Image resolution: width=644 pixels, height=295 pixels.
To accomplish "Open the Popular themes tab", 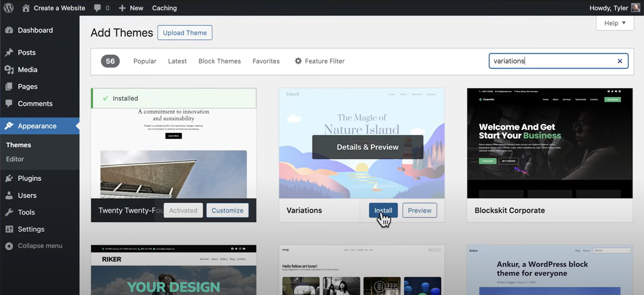I will click(145, 61).
